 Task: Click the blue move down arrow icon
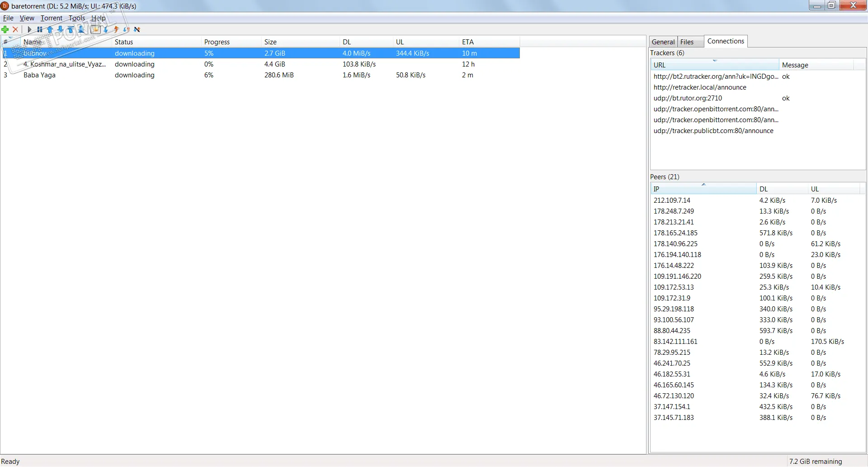60,29
